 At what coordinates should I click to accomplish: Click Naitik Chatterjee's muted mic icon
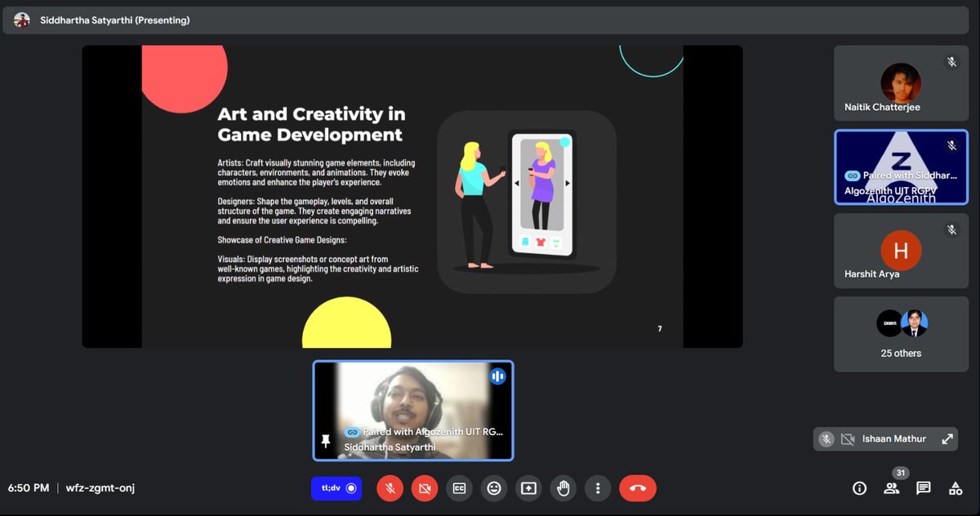coord(951,62)
